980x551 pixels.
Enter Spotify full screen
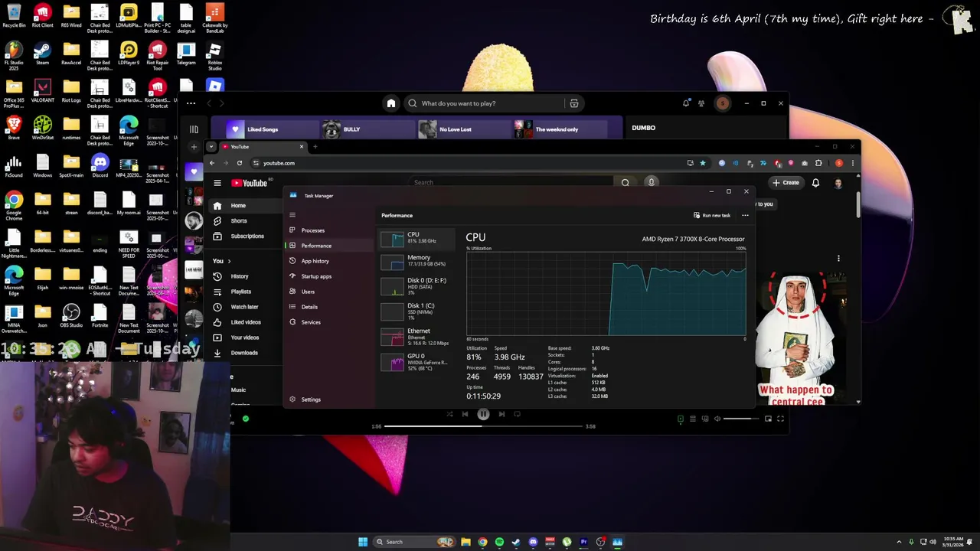pyautogui.click(x=780, y=419)
